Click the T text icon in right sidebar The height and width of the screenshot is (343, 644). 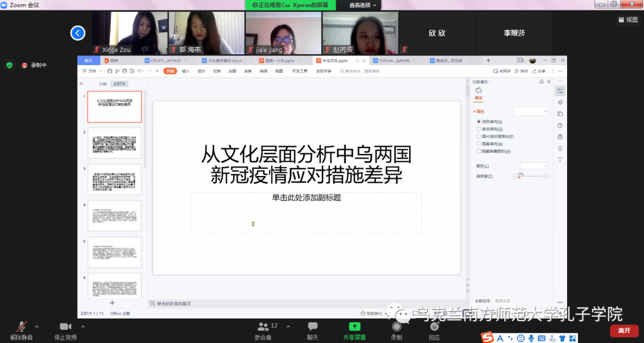(560, 160)
